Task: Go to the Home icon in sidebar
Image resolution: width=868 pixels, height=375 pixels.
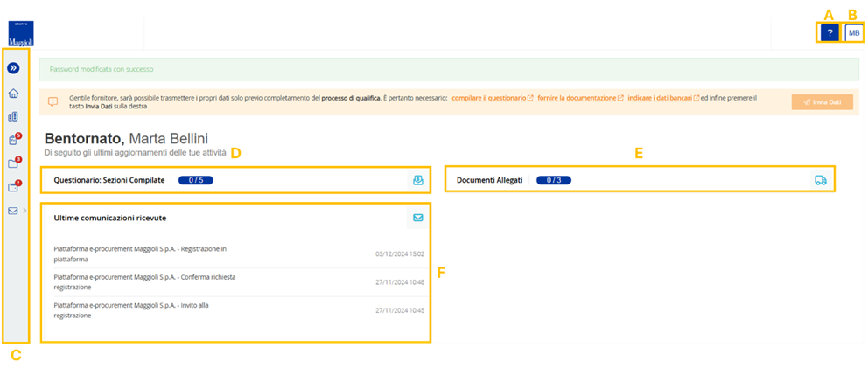Action: [14, 93]
